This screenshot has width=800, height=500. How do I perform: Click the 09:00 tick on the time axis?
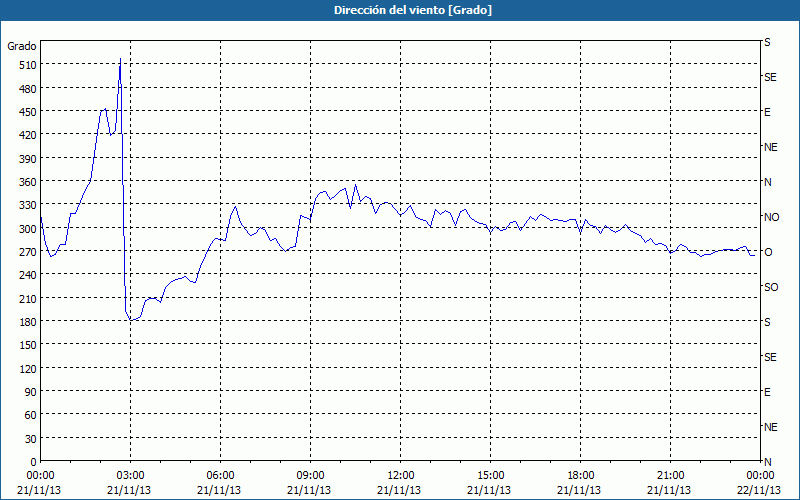pos(310,476)
